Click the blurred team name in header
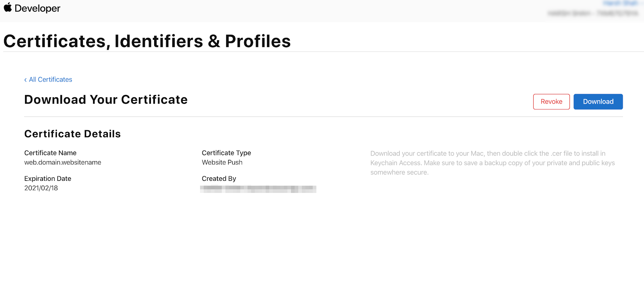The width and height of the screenshot is (644, 291). coord(593,13)
